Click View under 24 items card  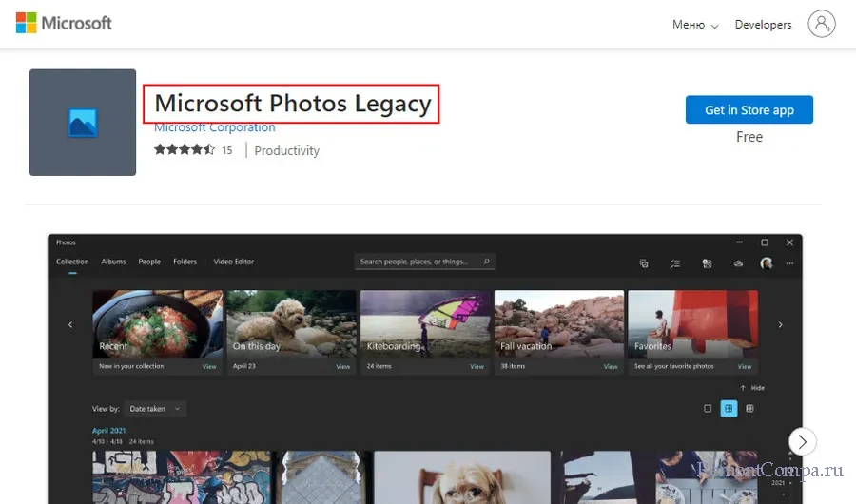(x=477, y=366)
